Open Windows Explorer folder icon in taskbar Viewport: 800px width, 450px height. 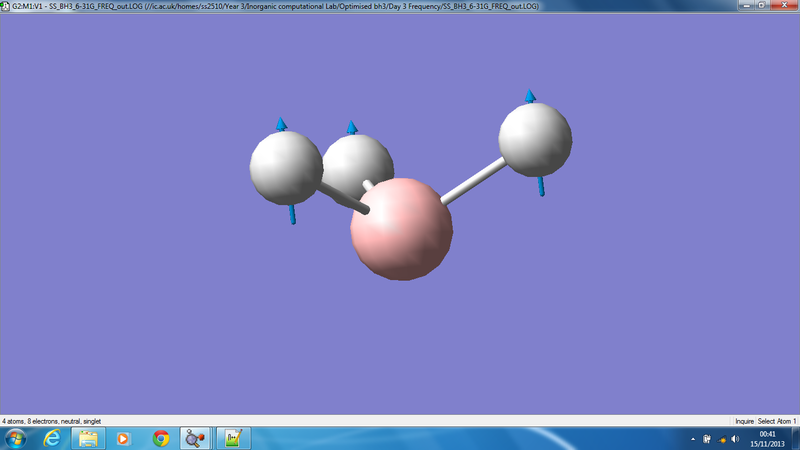coord(88,438)
